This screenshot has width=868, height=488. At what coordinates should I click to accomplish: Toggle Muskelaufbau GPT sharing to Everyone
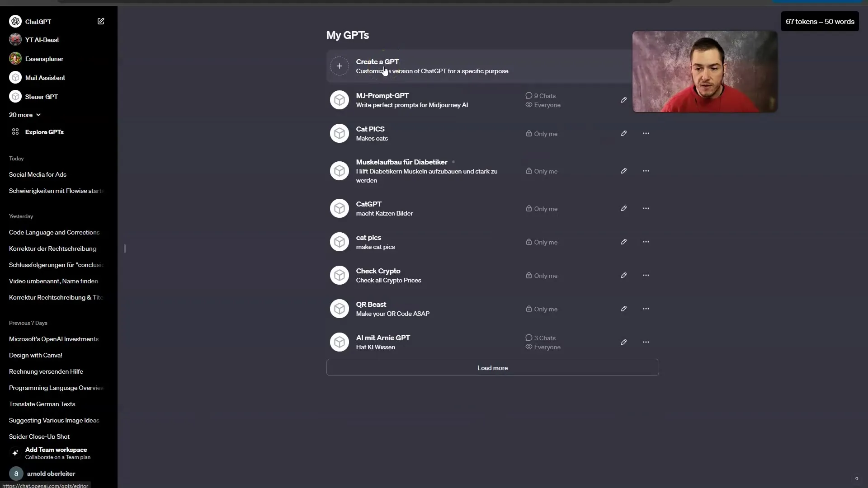pyautogui.click(x=541, y=171)
